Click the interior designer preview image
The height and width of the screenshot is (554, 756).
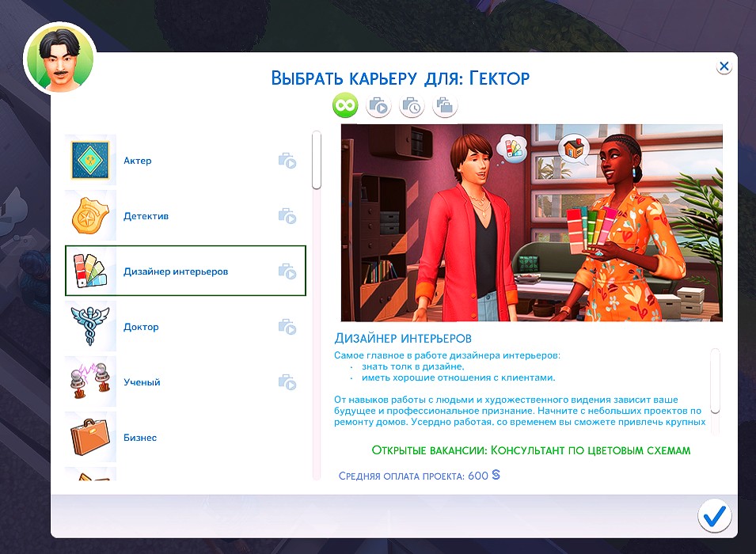tap(531, 222)
